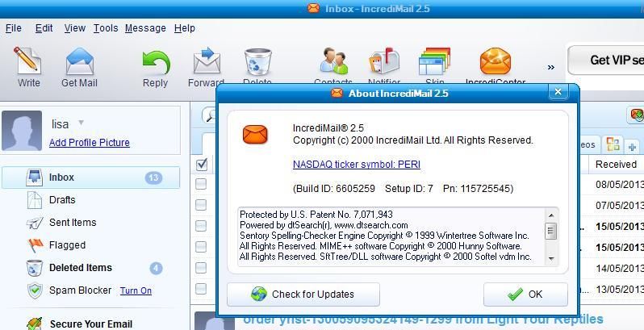Click the orange grid tab icon
The width and height of the screenshot is (644, 330).
pyautogui.click(x=613, y=144)
